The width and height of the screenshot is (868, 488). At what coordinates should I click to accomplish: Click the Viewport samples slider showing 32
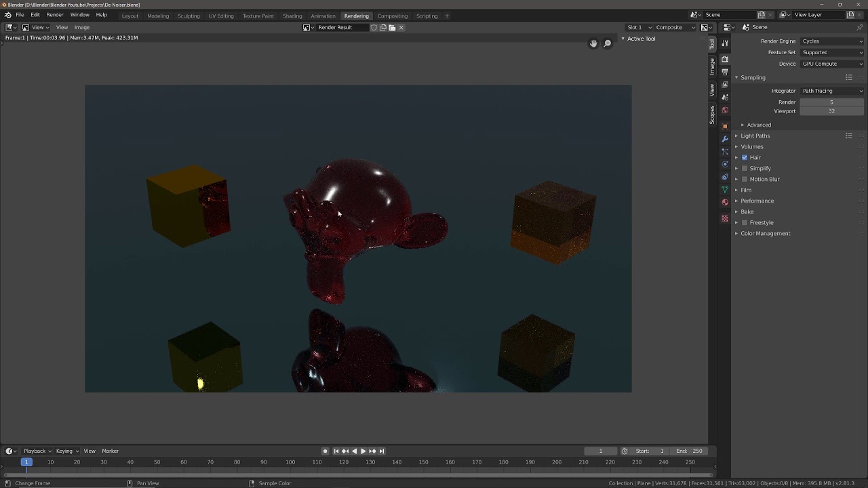pos(832,110)
